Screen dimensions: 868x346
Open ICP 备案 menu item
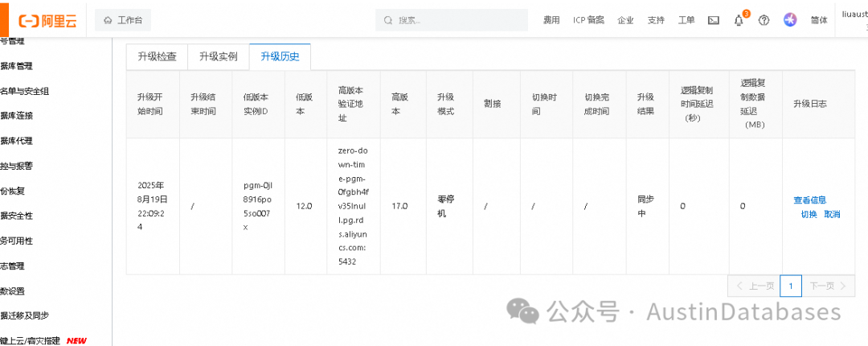pos(588,20)
